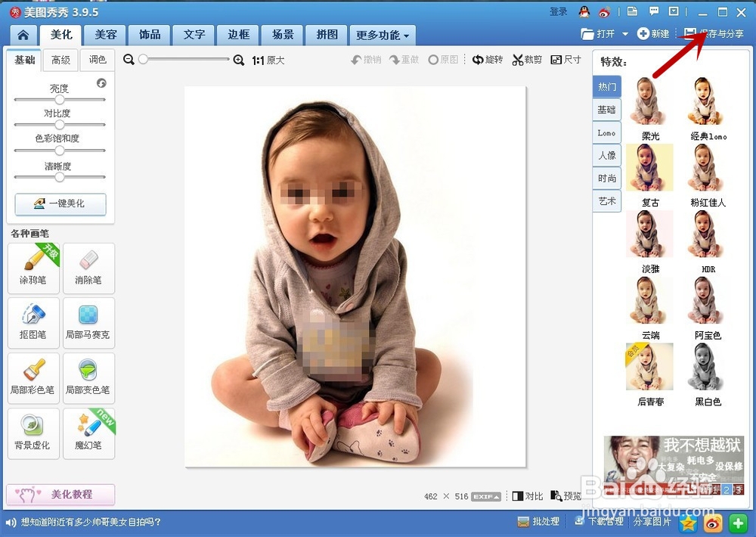Expand the 更多功能 dropdown

pos(383,36)
